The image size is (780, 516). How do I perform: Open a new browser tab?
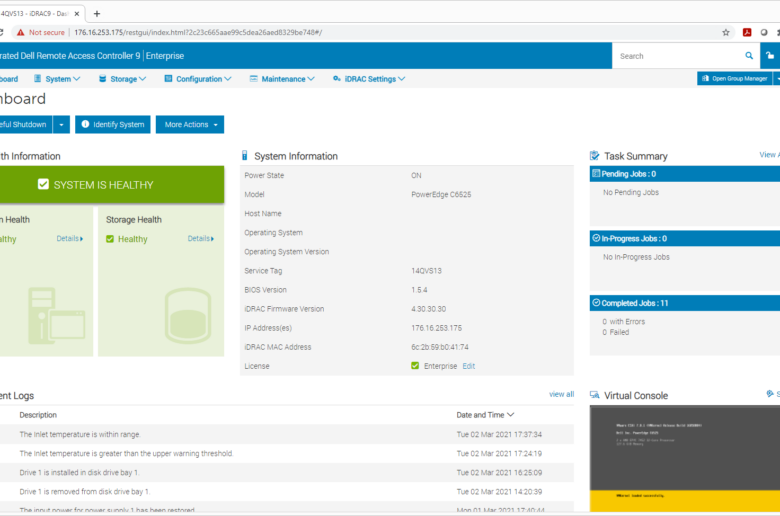(x=97, y=14)
